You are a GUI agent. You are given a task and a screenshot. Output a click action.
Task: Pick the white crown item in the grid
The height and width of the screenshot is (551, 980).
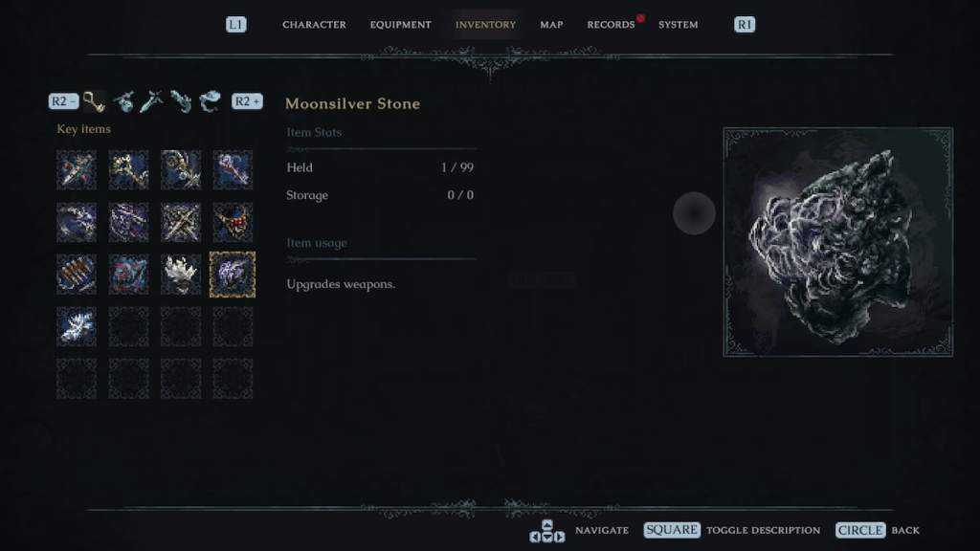[181, 275]
